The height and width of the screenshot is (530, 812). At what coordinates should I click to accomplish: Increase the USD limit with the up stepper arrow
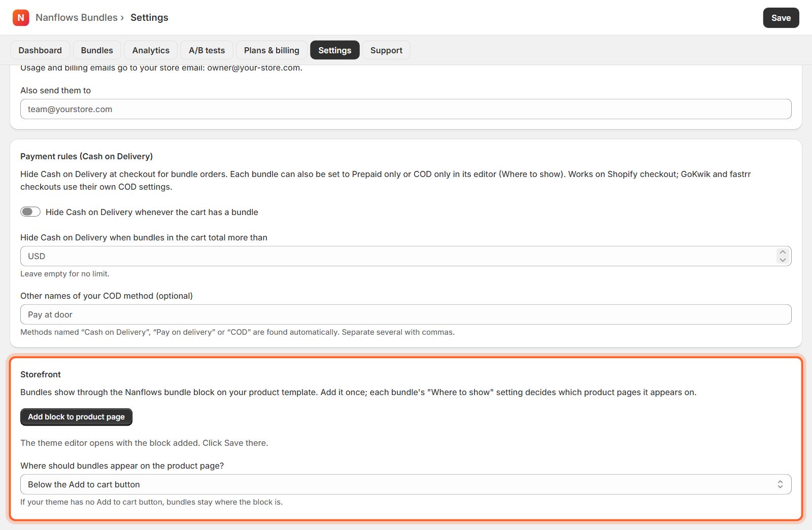coord(783,252)
